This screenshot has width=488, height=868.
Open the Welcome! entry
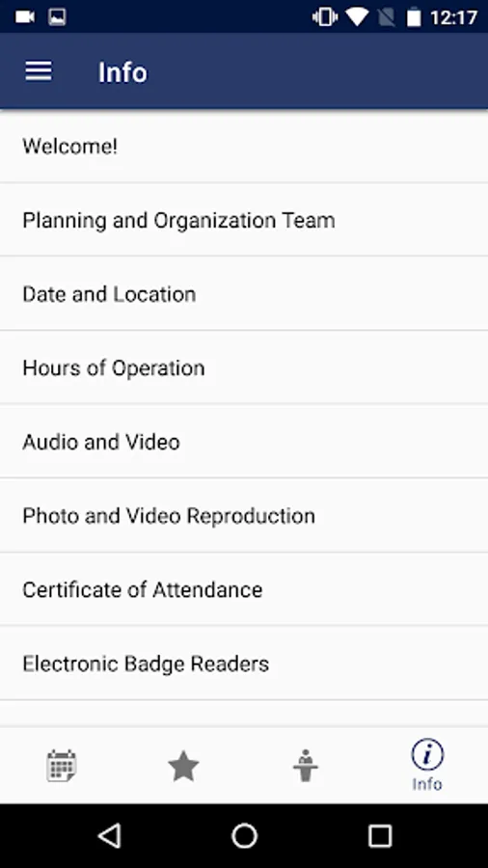244,147
